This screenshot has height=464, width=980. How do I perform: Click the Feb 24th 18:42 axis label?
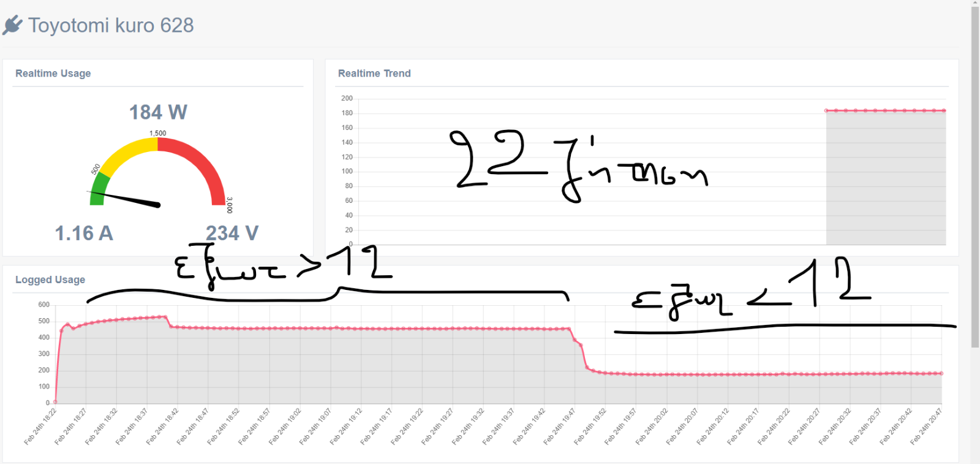click(162, 427)
